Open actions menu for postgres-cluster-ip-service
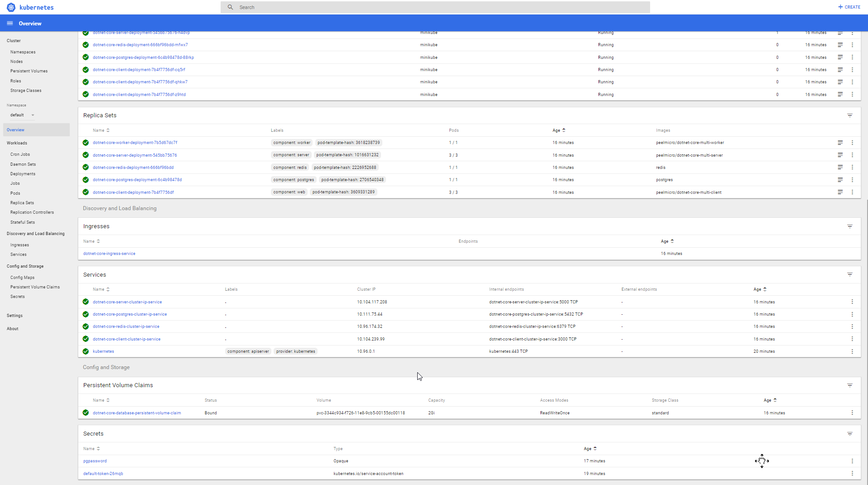Image resolution: width=868 pixels, height=485 pixels. [852, 314]
